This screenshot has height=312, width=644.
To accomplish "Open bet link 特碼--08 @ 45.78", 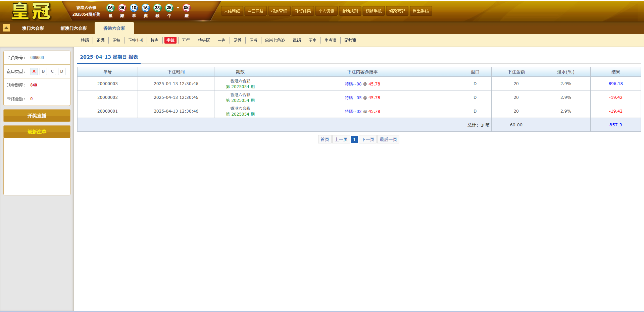I will [x=362, y=84].
